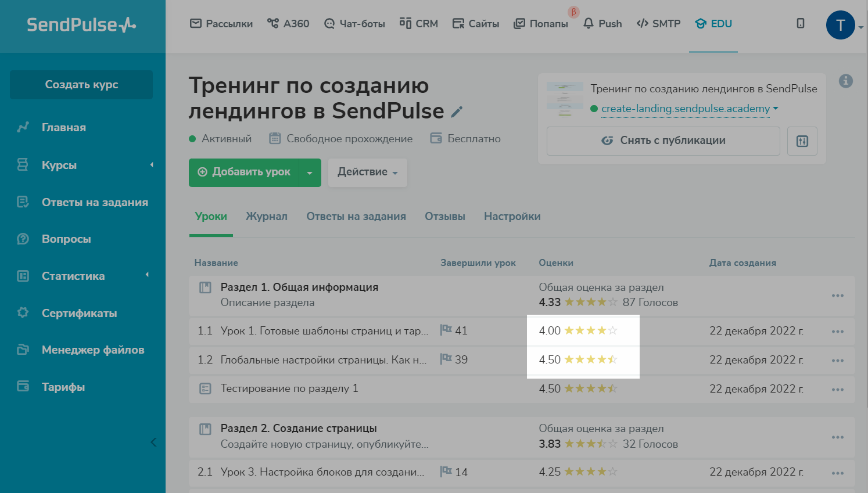
Task: Open three-dot menu for Тестирование по разделу 1
Action: [837, 390]
